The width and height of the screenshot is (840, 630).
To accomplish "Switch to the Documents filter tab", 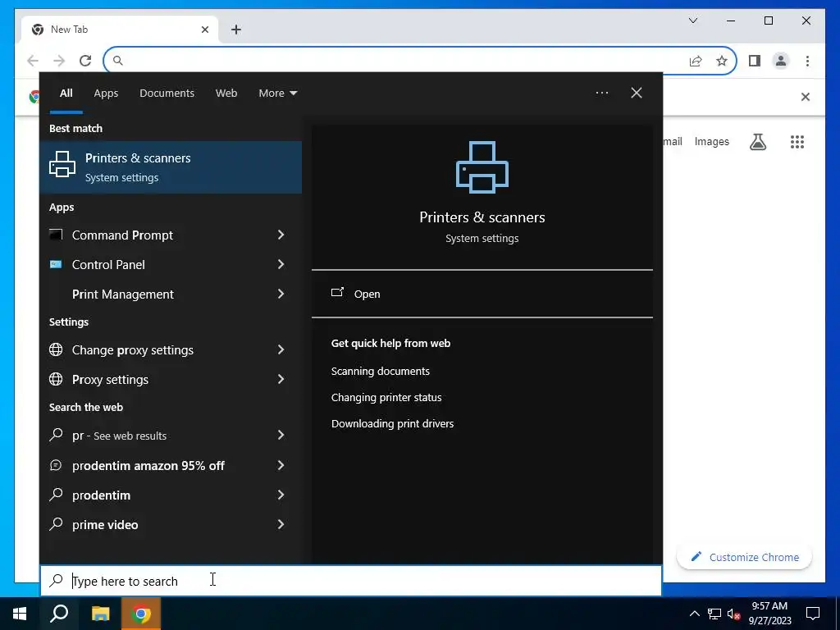I will point(167,93).
